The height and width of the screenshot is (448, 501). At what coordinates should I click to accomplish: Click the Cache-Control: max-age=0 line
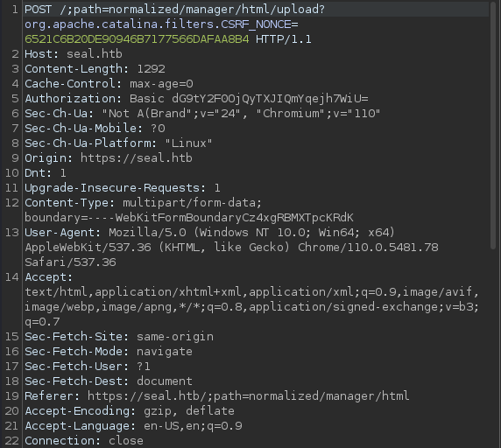pos(109,84)
